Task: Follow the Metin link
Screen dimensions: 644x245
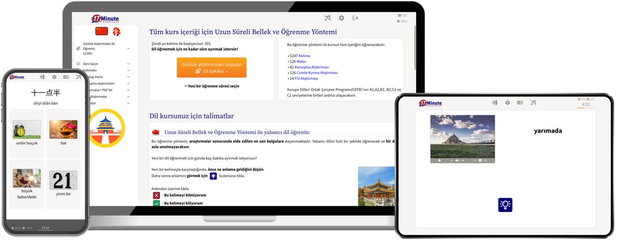Action: point(301,61)
